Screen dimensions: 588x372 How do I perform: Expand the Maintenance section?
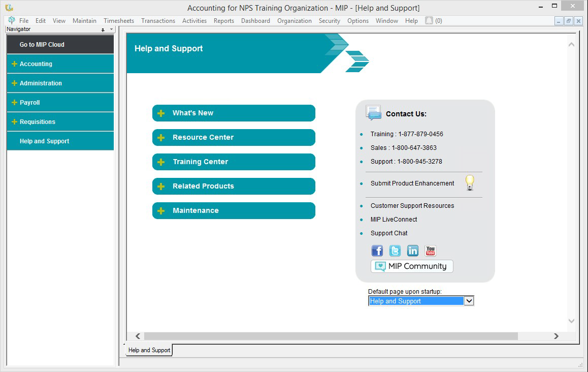coord(234,210)
